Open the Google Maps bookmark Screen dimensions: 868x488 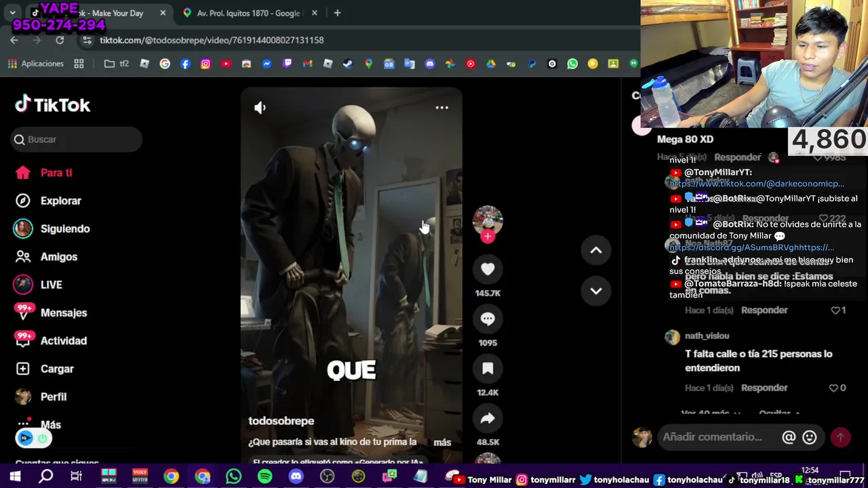point(368,64)
